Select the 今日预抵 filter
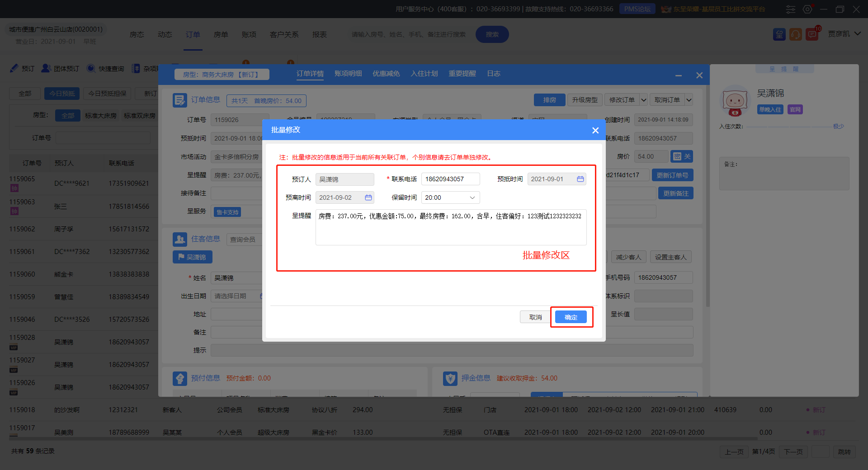This screenshot has height=470, width=868. click(x=62, y=94)
